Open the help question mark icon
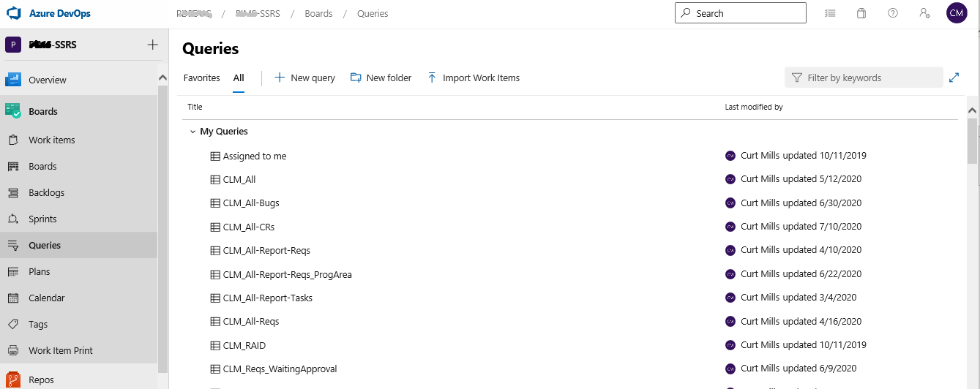 tap(893, 13)
